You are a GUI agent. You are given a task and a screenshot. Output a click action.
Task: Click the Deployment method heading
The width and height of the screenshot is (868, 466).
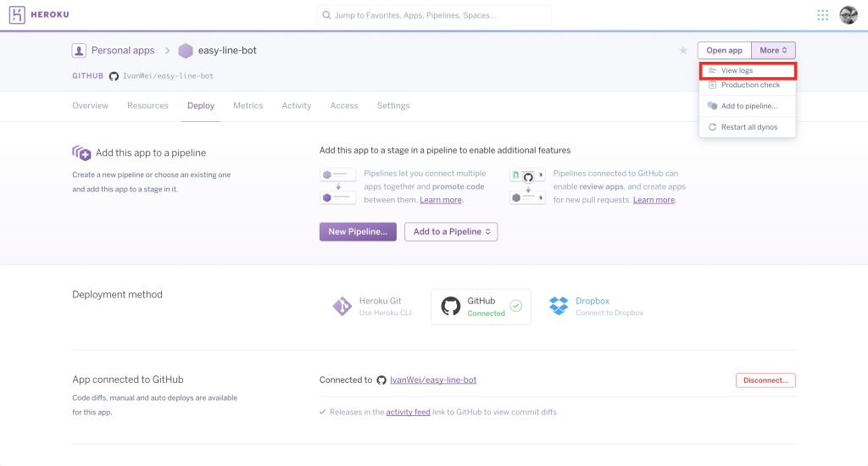(117, 295)
